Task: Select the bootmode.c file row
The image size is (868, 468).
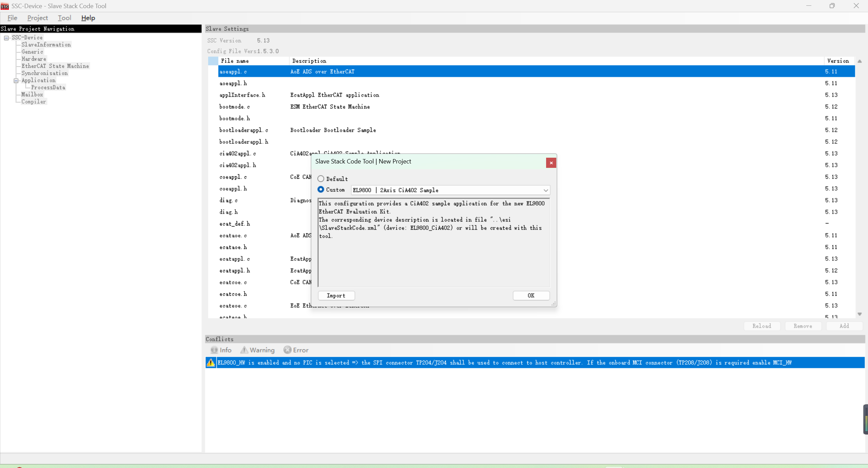Action: 234,106
